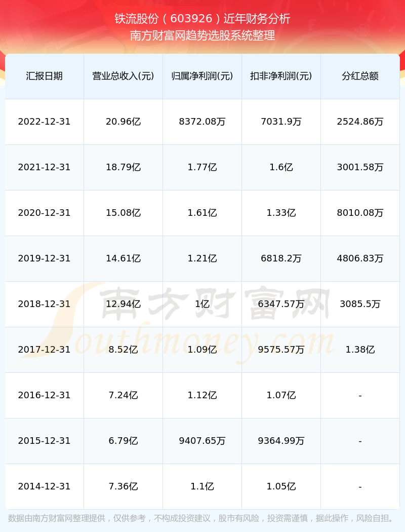Select dividend value 3085.5万

coord(360,304)
